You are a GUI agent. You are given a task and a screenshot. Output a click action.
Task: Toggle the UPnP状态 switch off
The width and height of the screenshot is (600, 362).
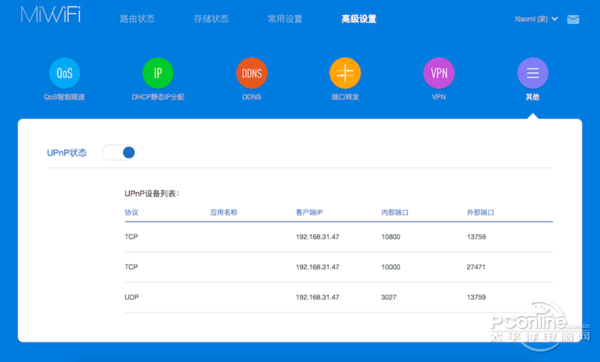(x=119, y=152)
